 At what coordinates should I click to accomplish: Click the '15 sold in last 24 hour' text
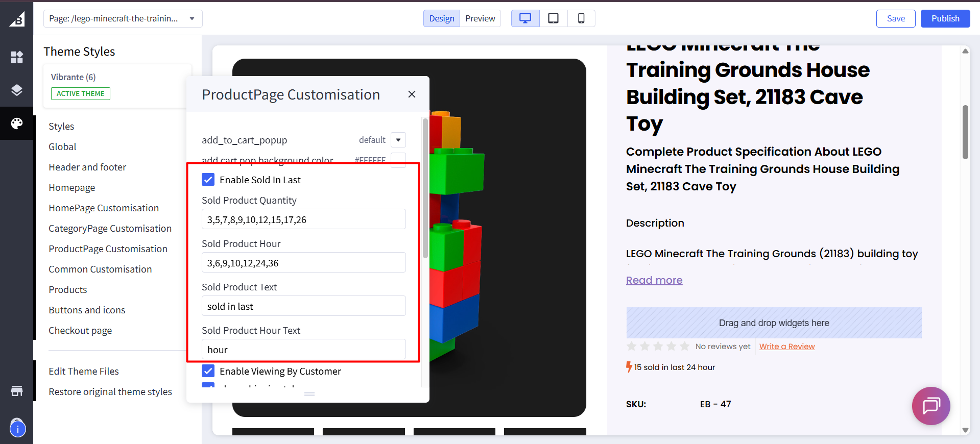click(675, 367)
